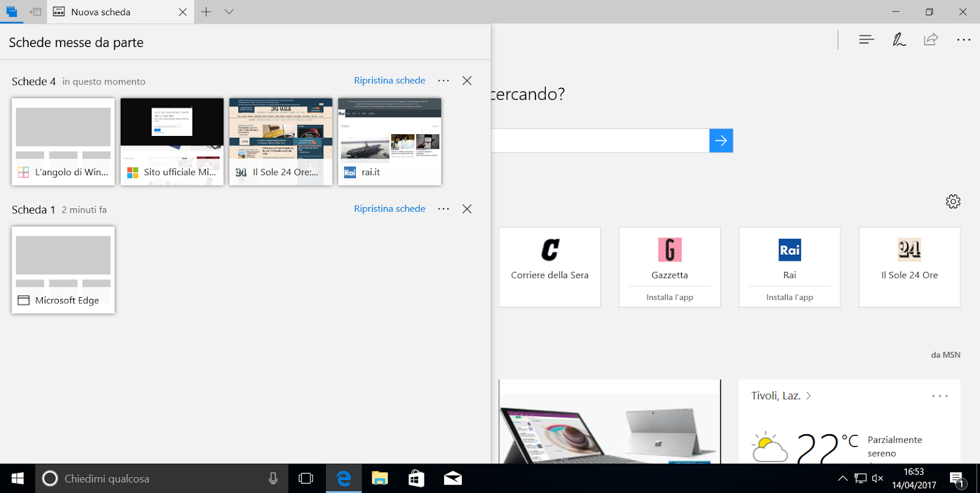Open Edge settings and more menu
The width and height of the screenshot is (980, 493).
point(963,40)
